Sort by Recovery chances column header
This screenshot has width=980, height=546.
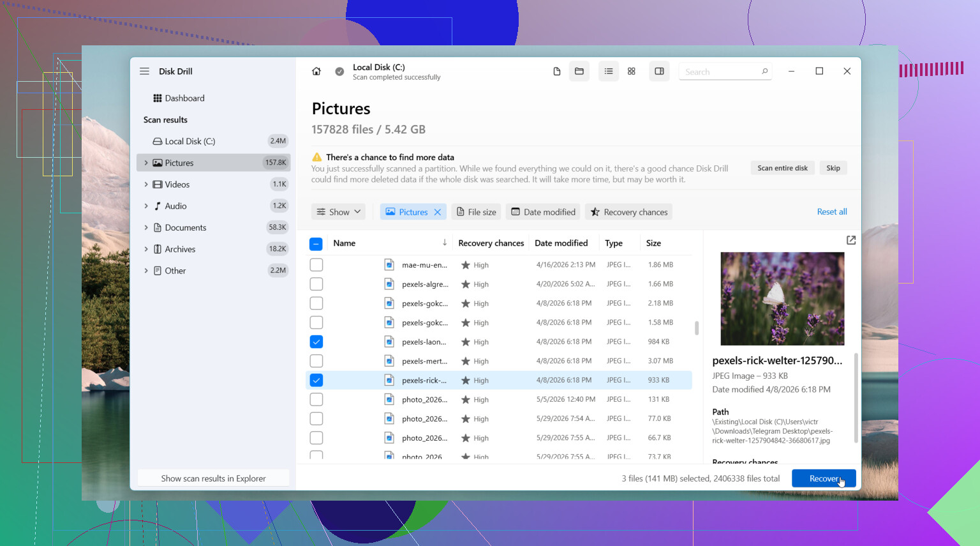[491, 243]
